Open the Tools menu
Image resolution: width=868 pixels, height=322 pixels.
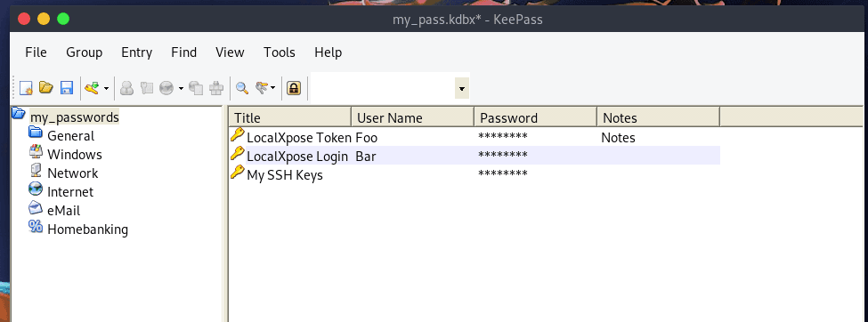(279, 52)
